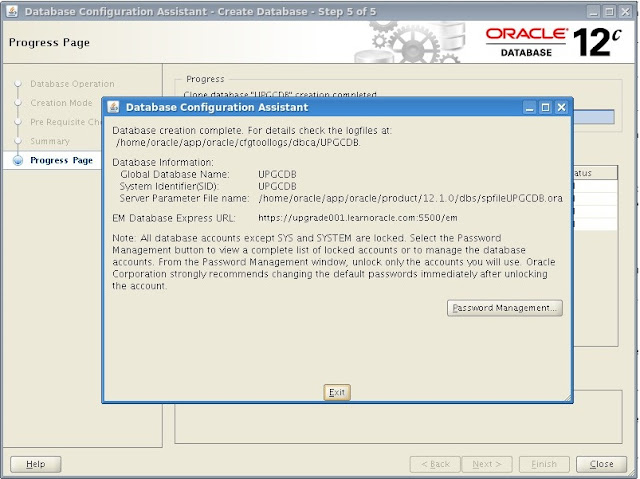This screenshot has width=640, height=479.
Task: Maximize the main Create Database window
Action: tap(609, 11)
